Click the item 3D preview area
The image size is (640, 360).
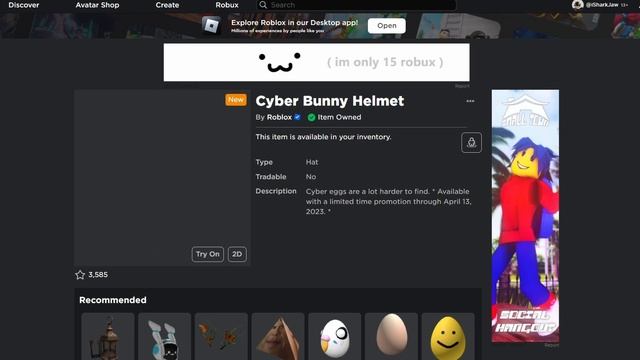162,178
